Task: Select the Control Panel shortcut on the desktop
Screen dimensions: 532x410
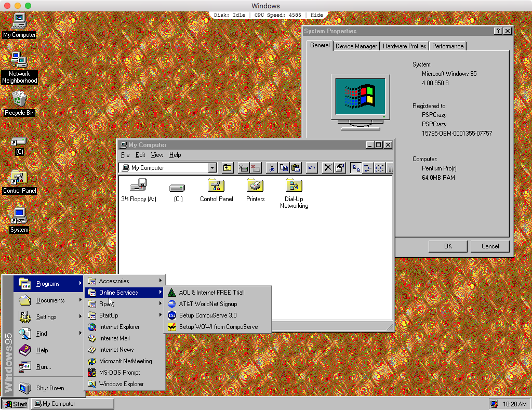Action: [19, 182]
